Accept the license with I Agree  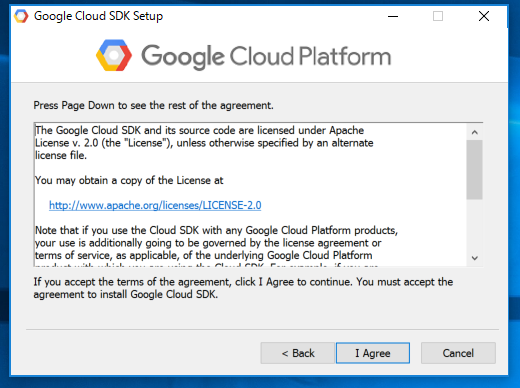tap(373, 353)
